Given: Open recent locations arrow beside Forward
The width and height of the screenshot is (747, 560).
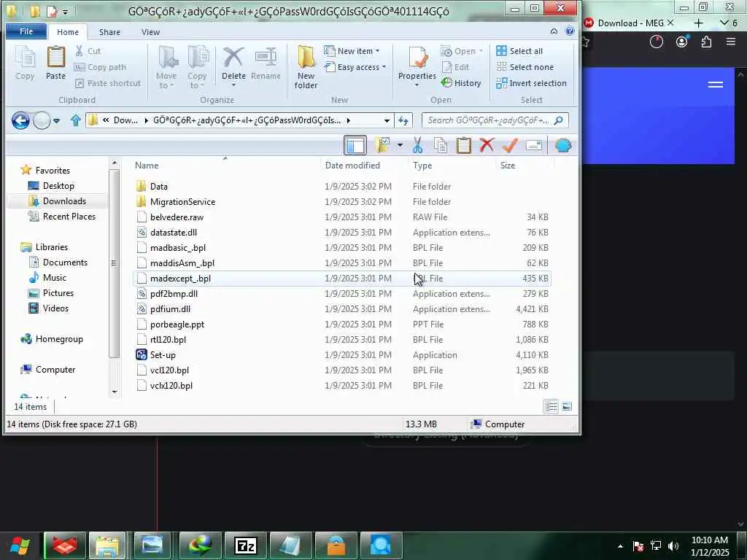Looking at the screenshot, I should coord(56,120).
